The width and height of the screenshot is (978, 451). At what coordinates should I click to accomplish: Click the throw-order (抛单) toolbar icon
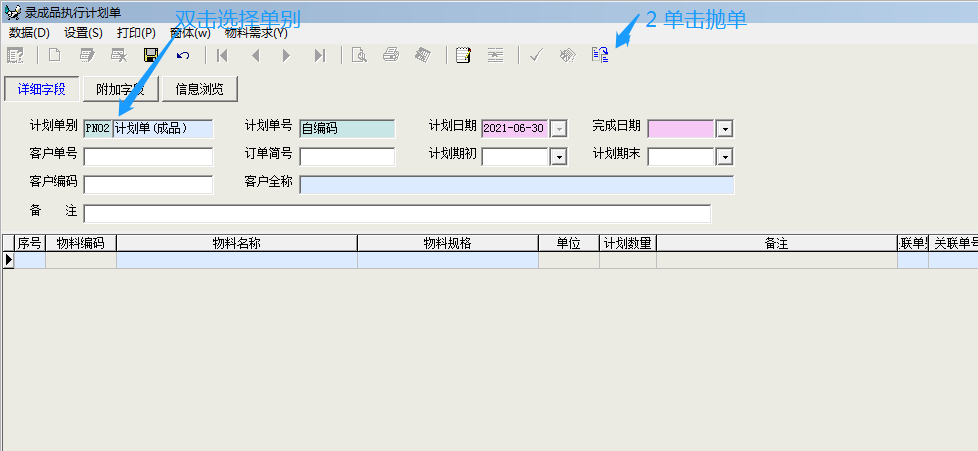coord(600,55)
